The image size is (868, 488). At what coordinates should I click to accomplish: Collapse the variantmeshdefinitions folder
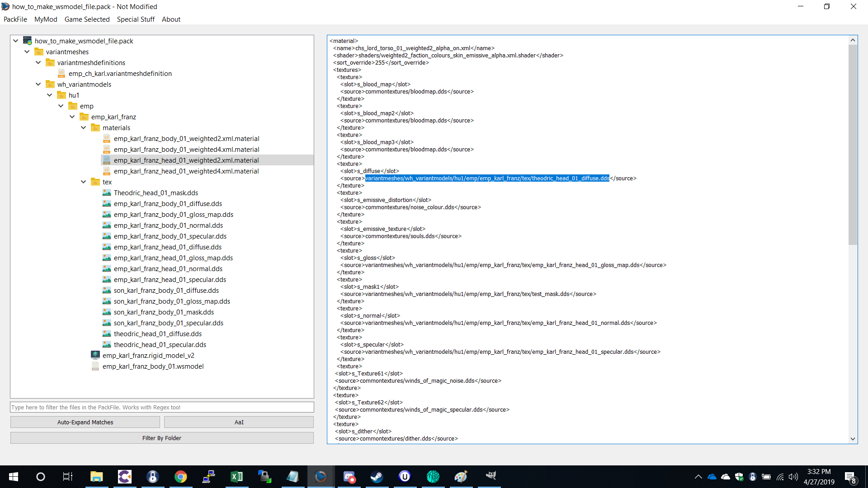click(x=38, y=62)
